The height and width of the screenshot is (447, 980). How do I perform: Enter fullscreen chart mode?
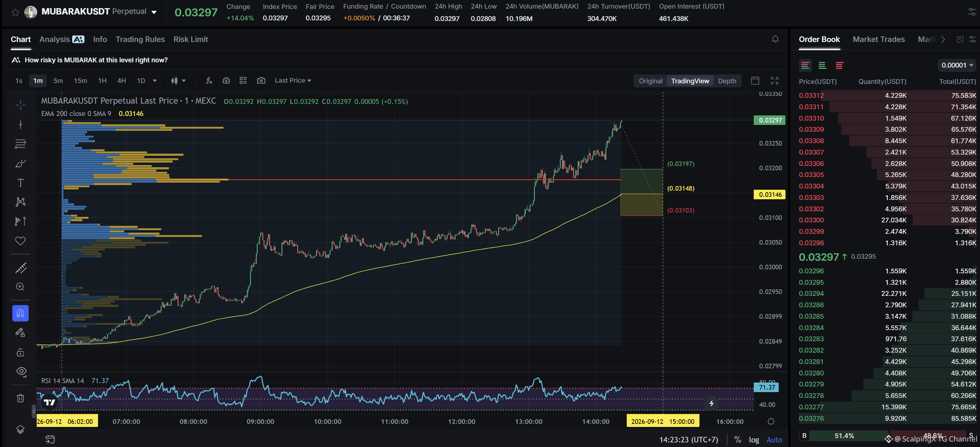point(775,81)
